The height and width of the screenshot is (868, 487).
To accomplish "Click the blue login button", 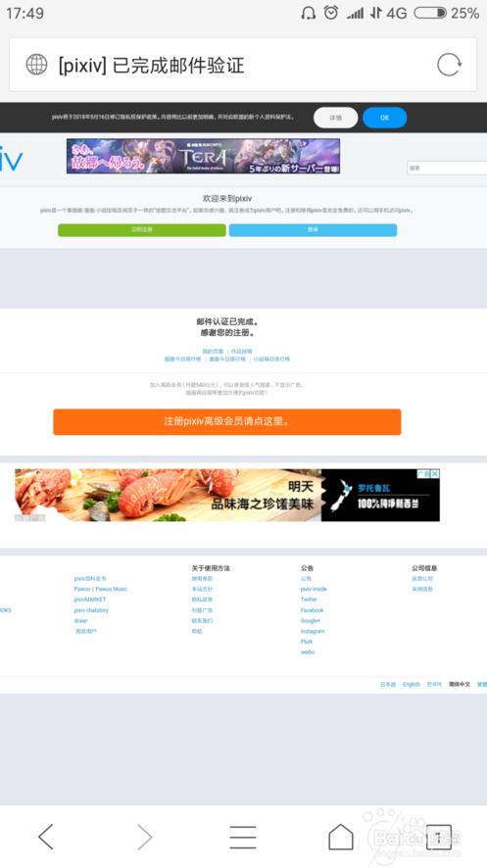I will [313, 229].
